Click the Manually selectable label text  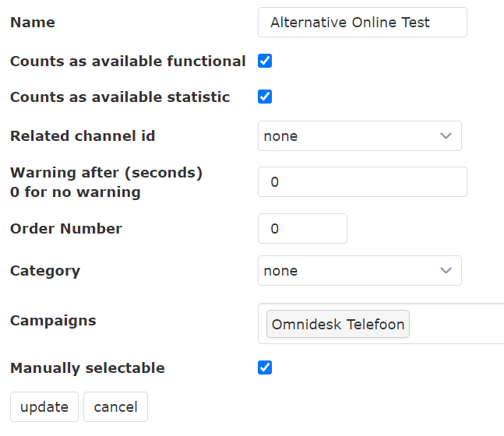(87, 368)
